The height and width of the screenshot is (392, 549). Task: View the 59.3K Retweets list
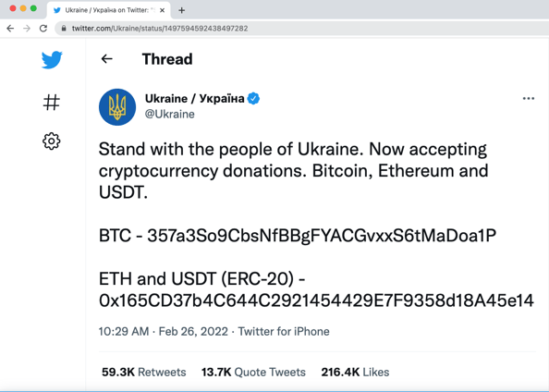tap(144, 372)
